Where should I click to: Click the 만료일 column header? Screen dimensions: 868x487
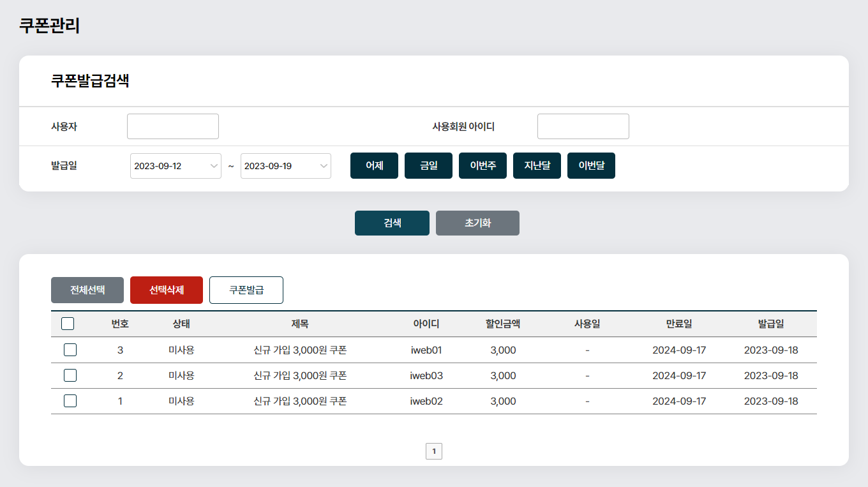coord(679,324)
